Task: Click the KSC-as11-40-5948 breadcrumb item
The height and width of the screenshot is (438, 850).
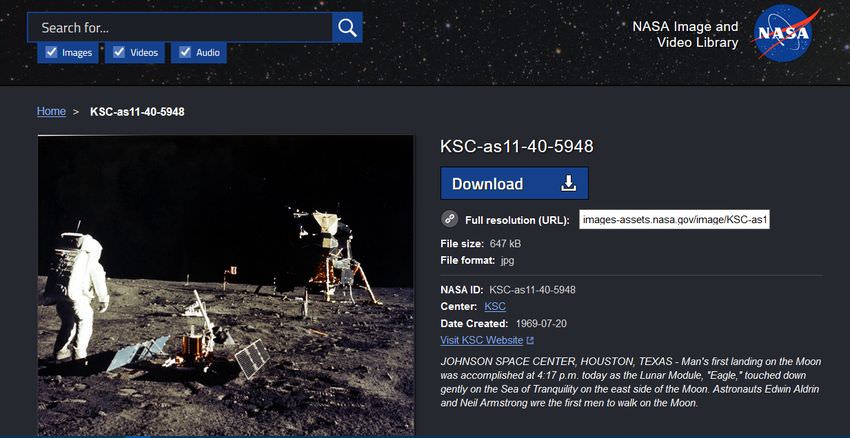Action: (x=137, y=112)
